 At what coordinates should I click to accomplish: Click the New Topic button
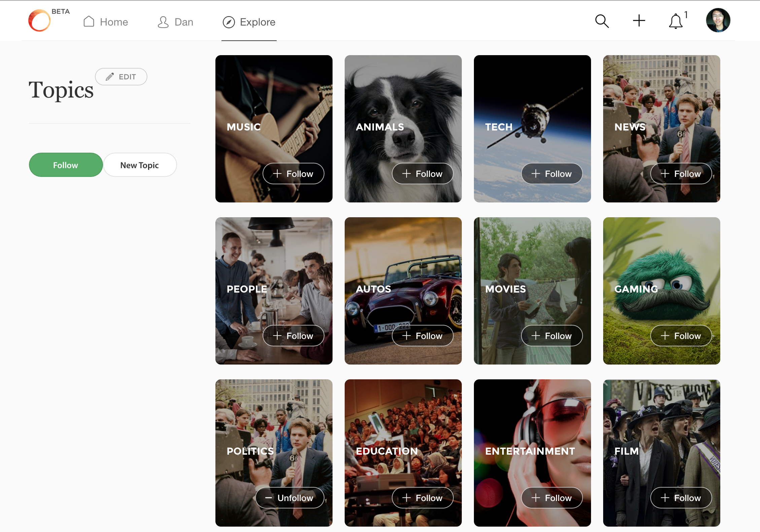coord(140,165)
